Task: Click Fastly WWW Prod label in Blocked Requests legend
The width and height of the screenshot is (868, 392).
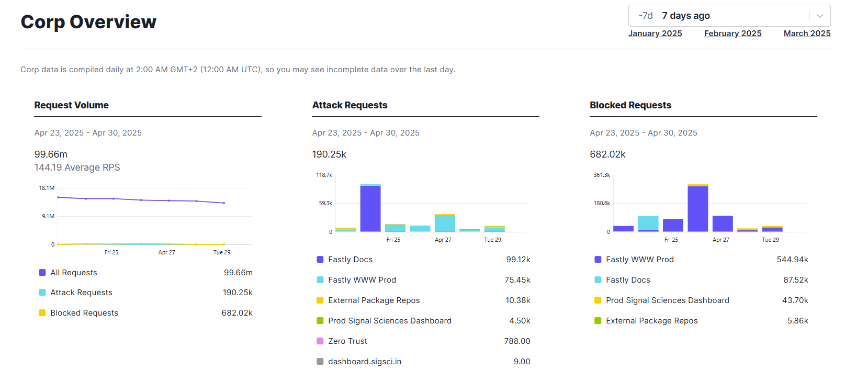Action: tap(640, 260)
